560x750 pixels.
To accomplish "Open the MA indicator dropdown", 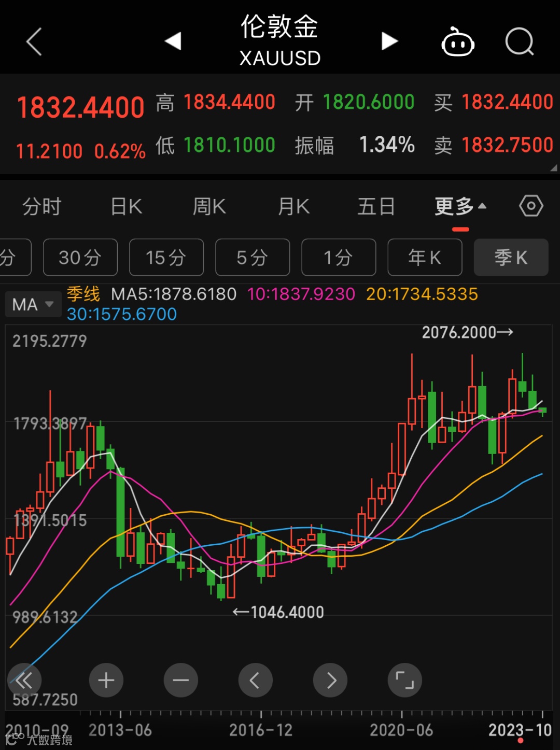I will [32, 304].
